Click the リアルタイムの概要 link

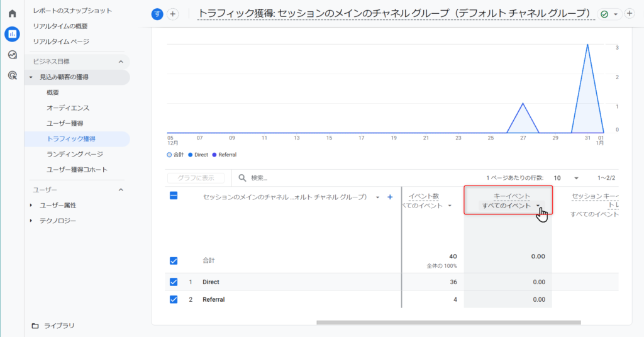(x=60, y=26)
